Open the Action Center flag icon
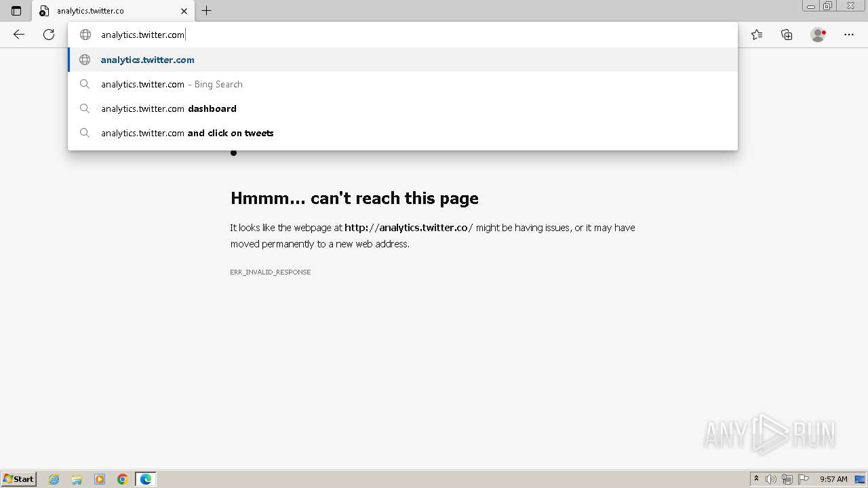Screen dimensions: 868x488 [804, 479]
